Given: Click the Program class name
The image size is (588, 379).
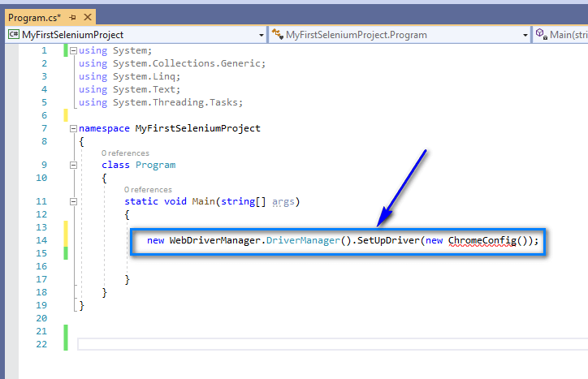Looking at the screenshot, I should click(x=156, y=165).
